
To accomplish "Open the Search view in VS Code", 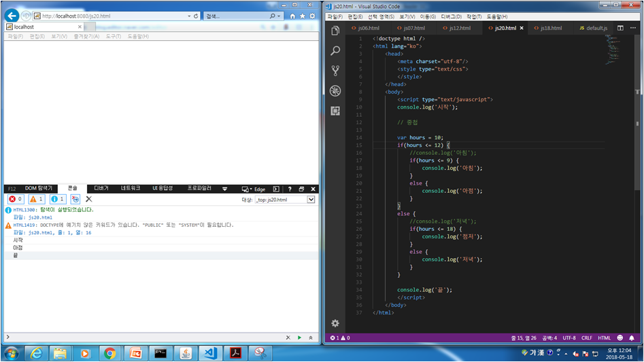I will [335, 50].
